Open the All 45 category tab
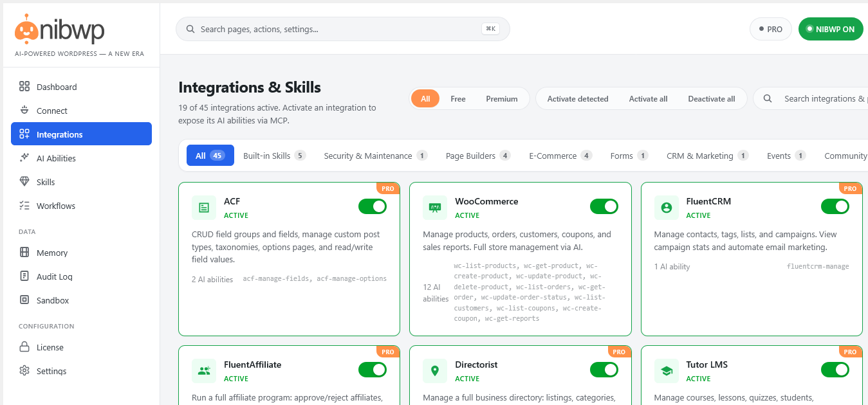This screenshot has width=868, height=405. [x=210, y=156]
